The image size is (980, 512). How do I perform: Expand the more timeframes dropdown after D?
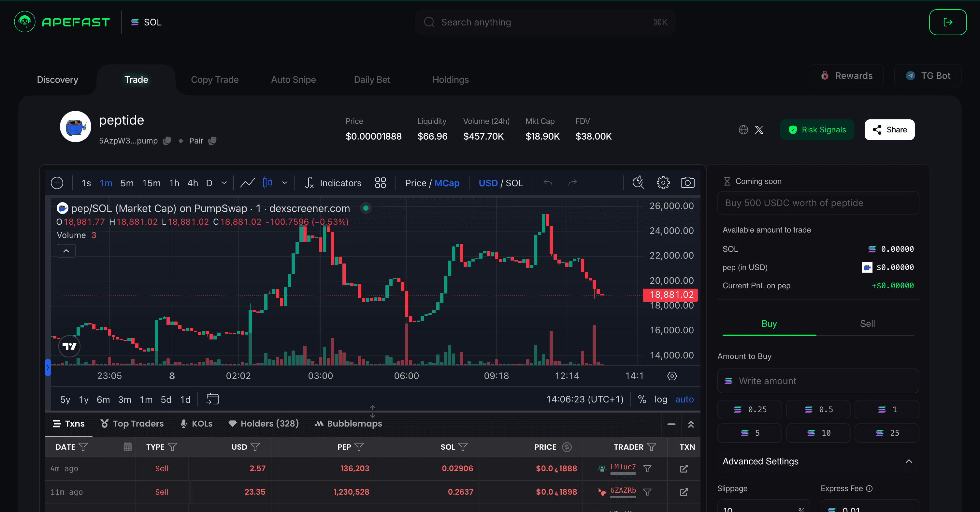coord(224,183)
